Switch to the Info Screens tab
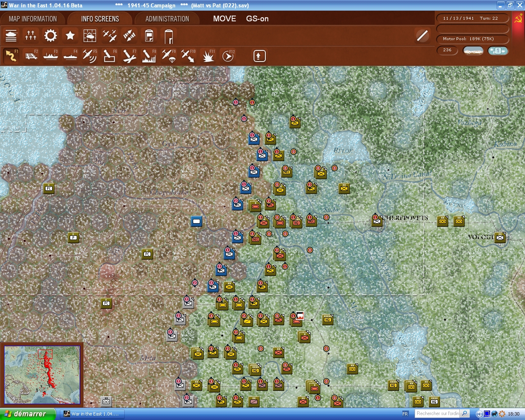525x420 pixels. 100,19
